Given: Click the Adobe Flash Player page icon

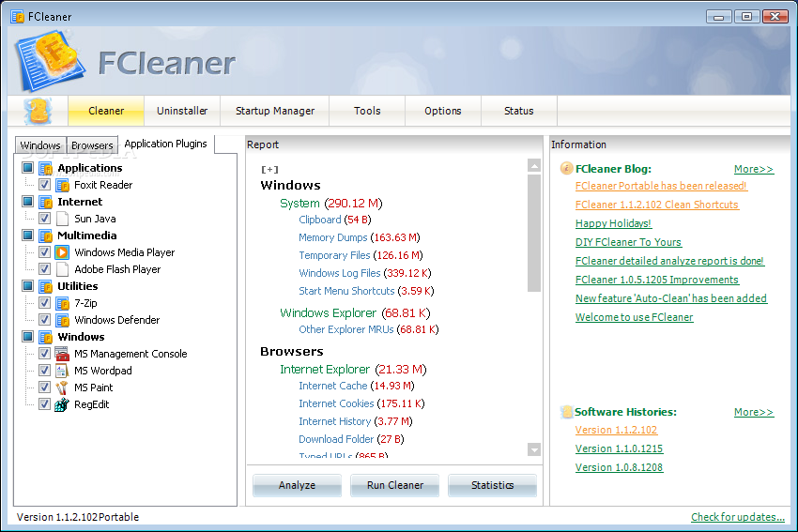Looking at the screenshot, I should 62,269.
